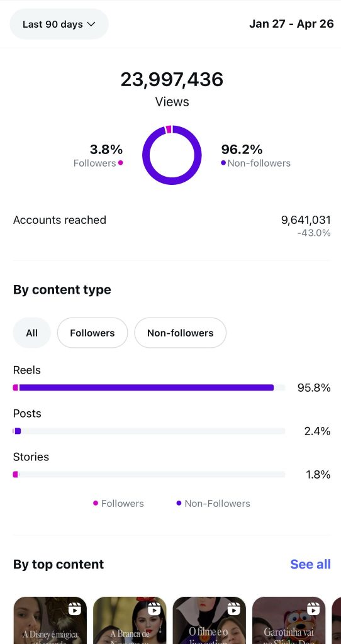This screenshot has height=644, width=341.
Task: Click the Reels icon on Branca de Neve thumbnail
Action: 154,608
